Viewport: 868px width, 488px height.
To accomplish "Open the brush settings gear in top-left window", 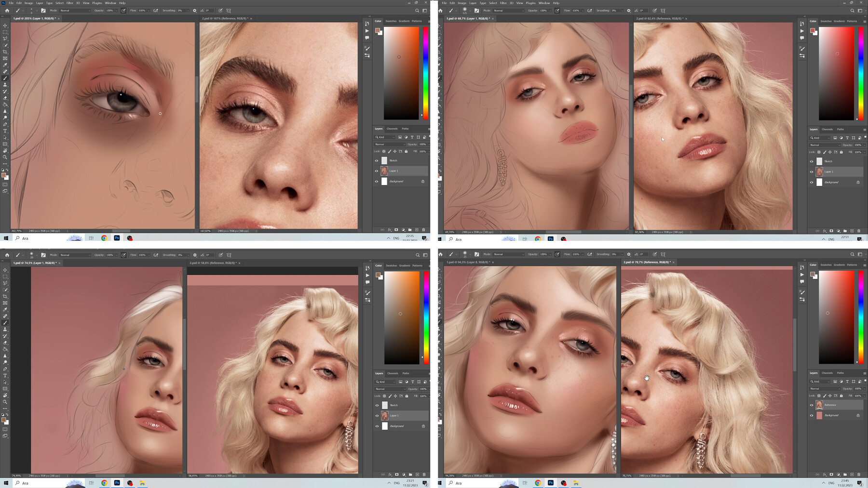I will pyautogui.click(x=195, y=11).
